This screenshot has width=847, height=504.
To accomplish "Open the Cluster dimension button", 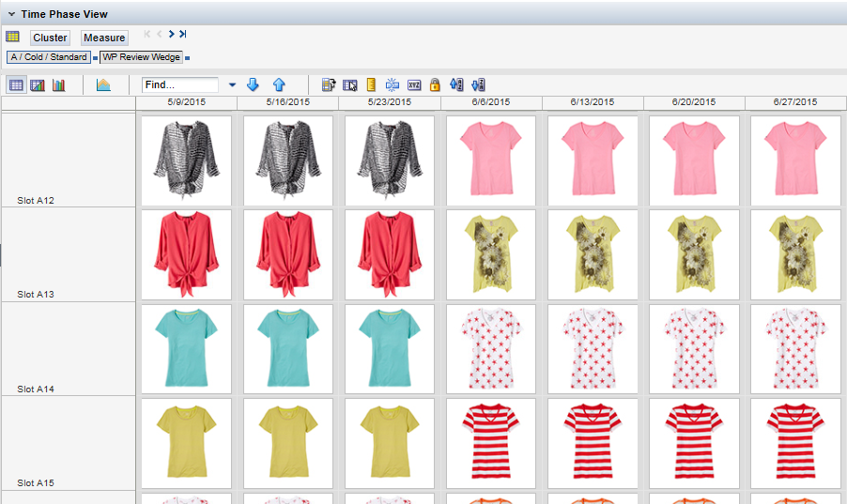I will pos(50,38).
